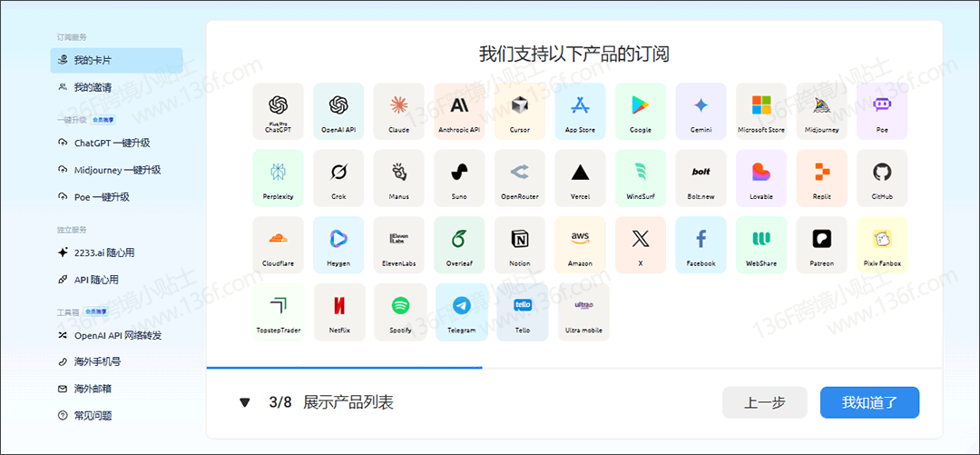Confirm with the 我知道了 button

[869, 402]
